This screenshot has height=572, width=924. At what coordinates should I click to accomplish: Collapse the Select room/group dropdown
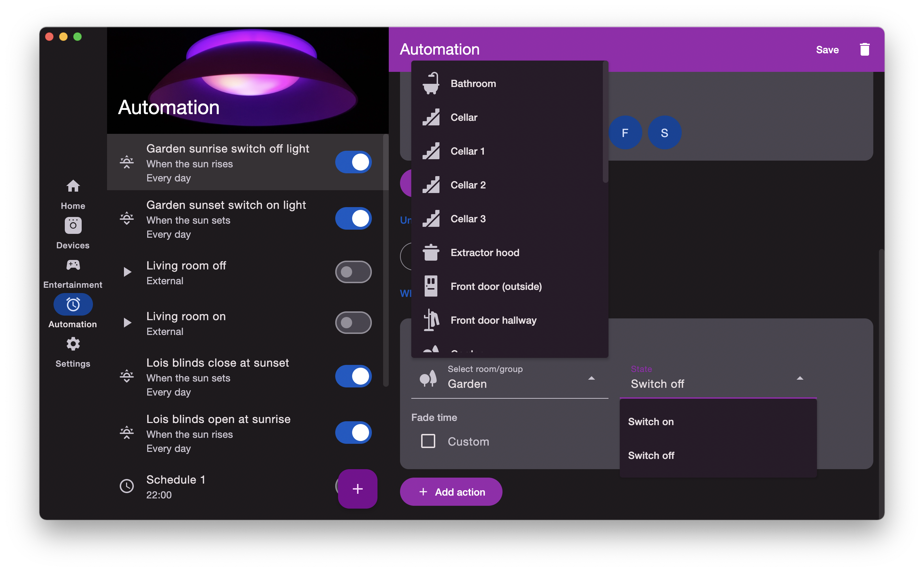(x=591, y=378)
